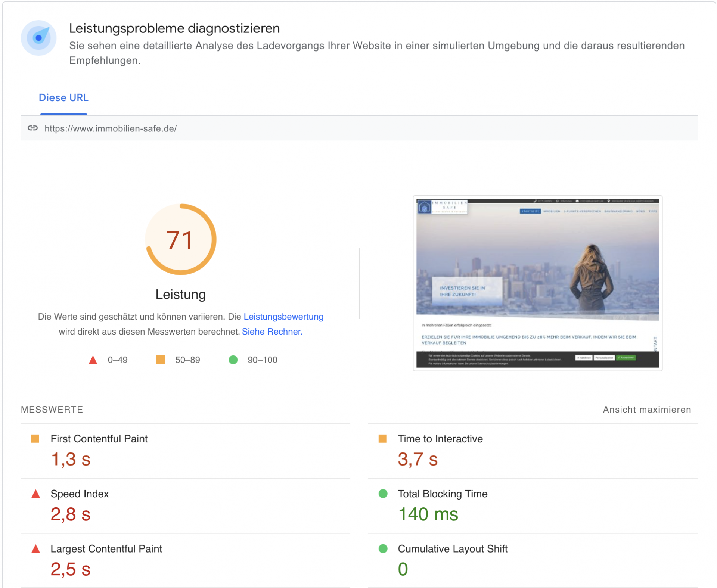Click the Time to Interactive label

click(x=440, y=439)
